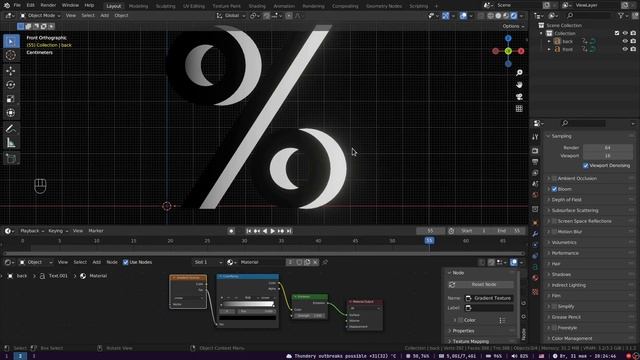Image resolution: width=640 pixels, height=360 pixels.
Task: Click the ColorRamp gradient bar in node
Action: coord(248,304)
